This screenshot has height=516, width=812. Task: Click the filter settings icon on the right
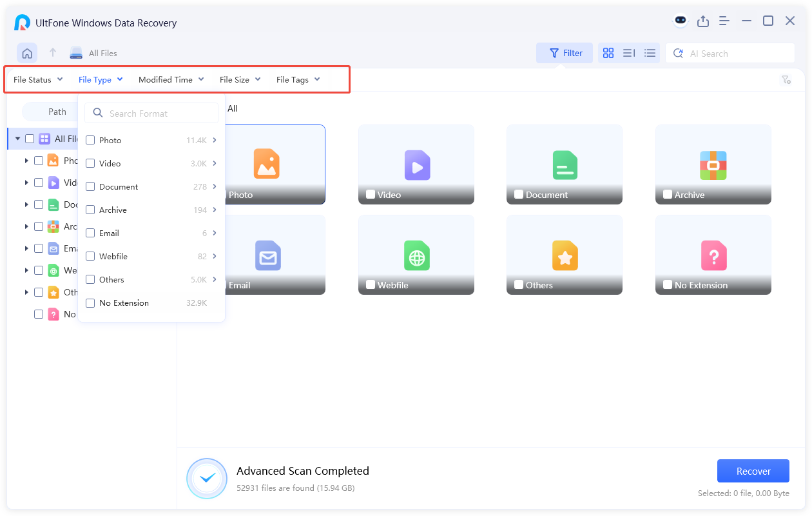click(786, 79)
